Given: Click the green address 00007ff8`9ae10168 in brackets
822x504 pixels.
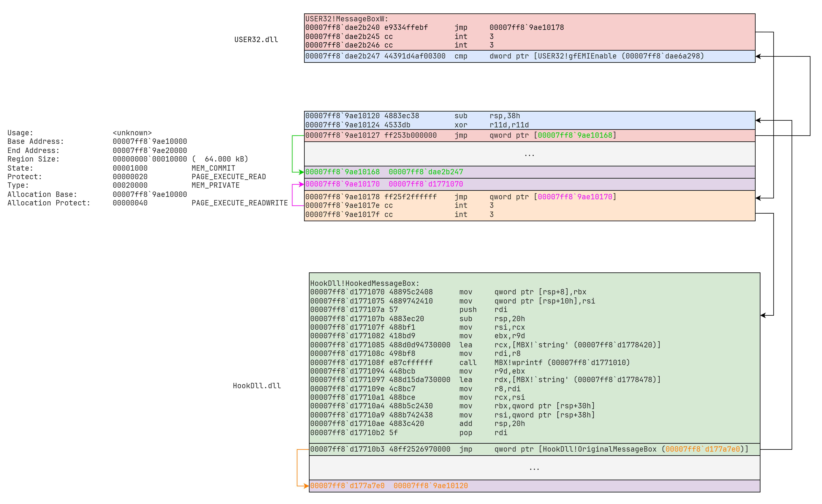Looking at the screenshot, I should [575, 135].
